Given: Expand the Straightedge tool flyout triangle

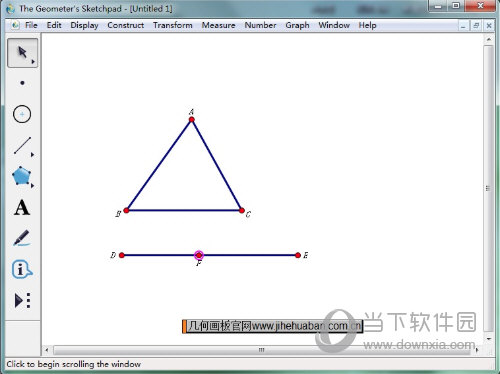Looking at the screenshot, I should (x=32, y=155).
